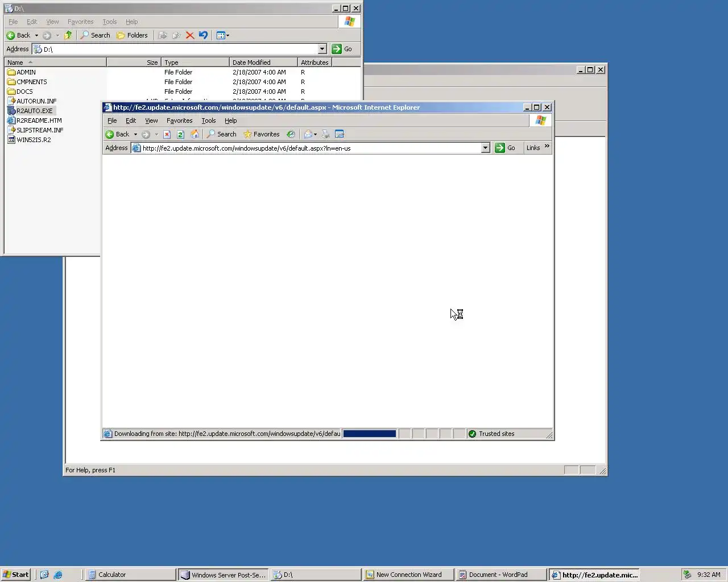
Task: Click the Start button
Action: (x=15, y=575)
